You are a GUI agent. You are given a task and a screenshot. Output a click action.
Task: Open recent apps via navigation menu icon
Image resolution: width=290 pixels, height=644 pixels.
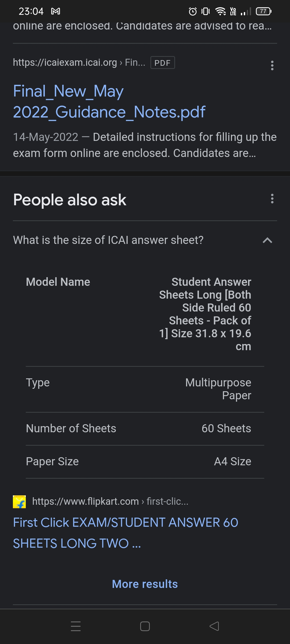[76, 626]
